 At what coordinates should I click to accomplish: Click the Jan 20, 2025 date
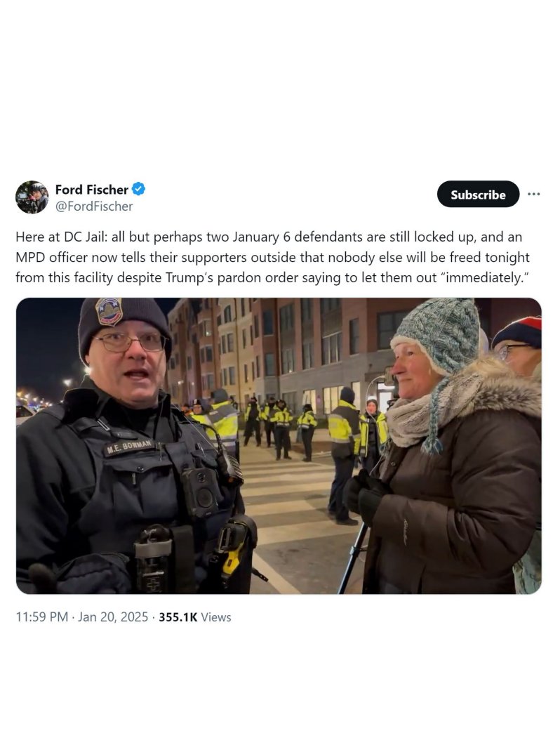[x=113, y=617]
